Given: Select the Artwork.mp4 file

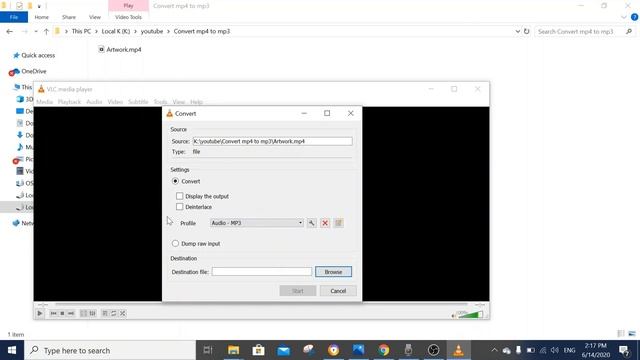Looking at the screenshot, I should pyautogui.click(x=120, y=49).
